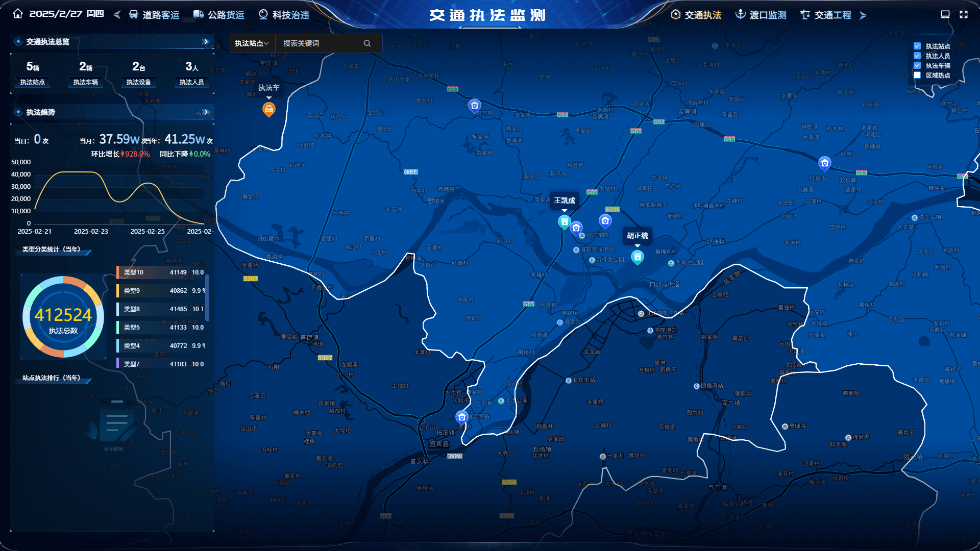Select 王凯成 officer marker on map
The height and width of the screenshot is (551, 980).
[x=564, y=221]
